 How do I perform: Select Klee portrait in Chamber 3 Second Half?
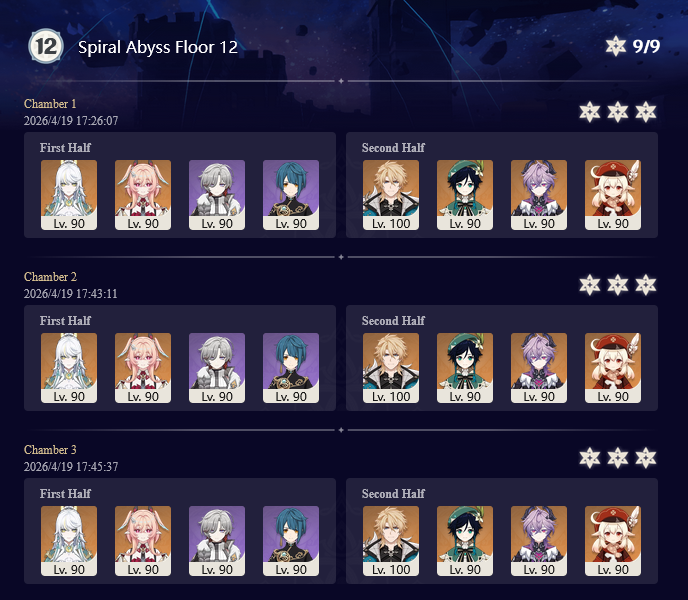613,541
